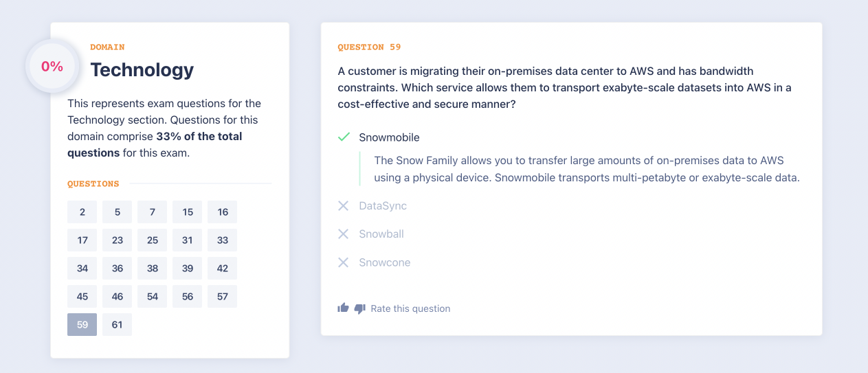
Task: Click the green checkmark beside Snowmobile
Action: (344, 137)
